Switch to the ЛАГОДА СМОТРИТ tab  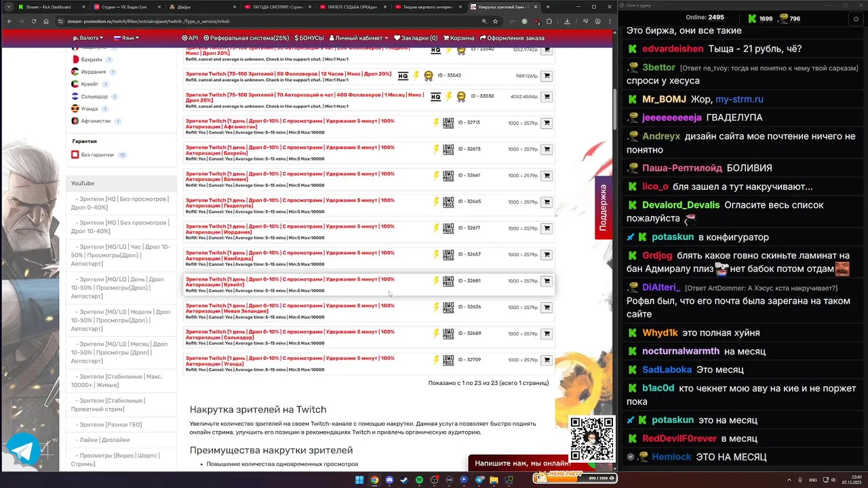pyautogui.click(x=277, y=7)
